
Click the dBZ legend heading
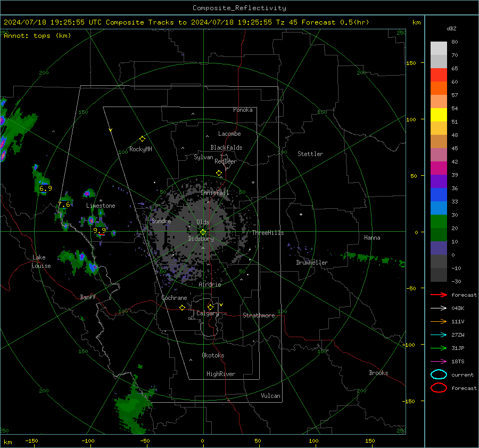[451, 29]
